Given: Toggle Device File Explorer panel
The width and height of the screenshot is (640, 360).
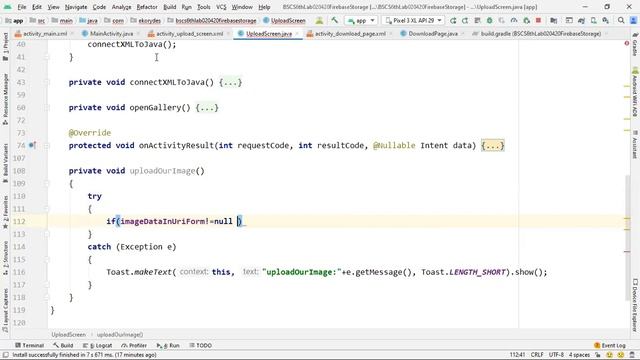Looking at the screenshot, I should click(x=635, y=304).
